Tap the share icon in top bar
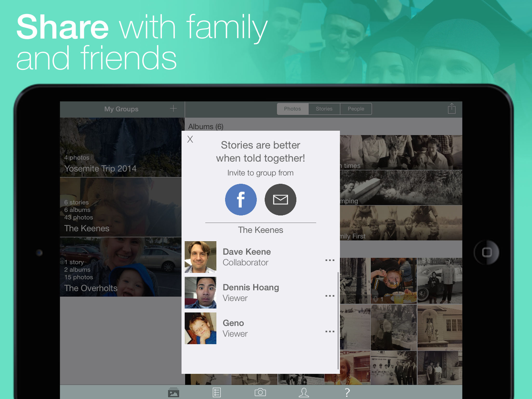Screen dimensions: 532x399 point(451,109)
